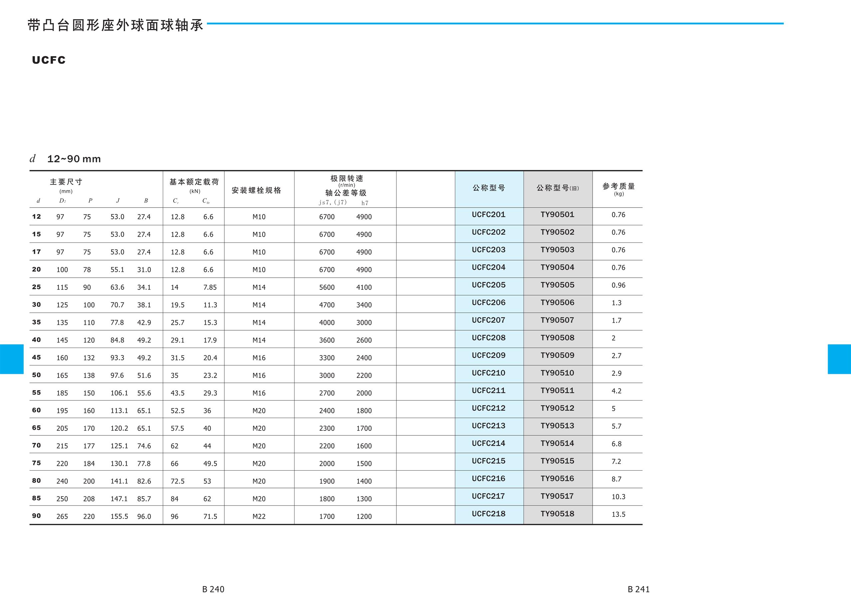851x616 pixels.
Task: Click the 13.5 weight value
Action: pyautogui.click(x=618, y=515)
